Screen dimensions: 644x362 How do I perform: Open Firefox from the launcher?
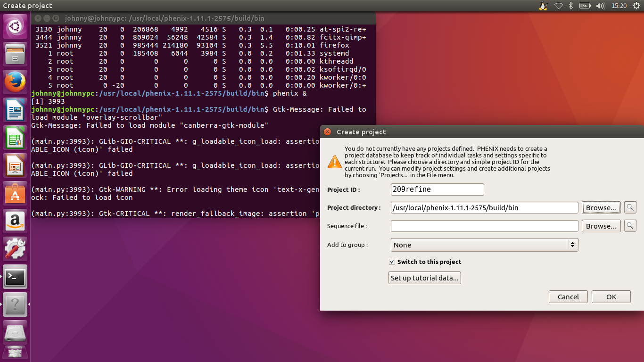[x=15, y=82]
